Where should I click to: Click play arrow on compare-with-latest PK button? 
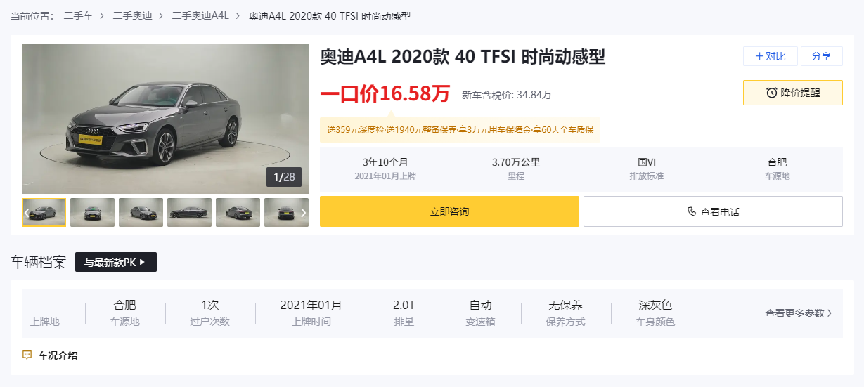(x=142, y=263)
